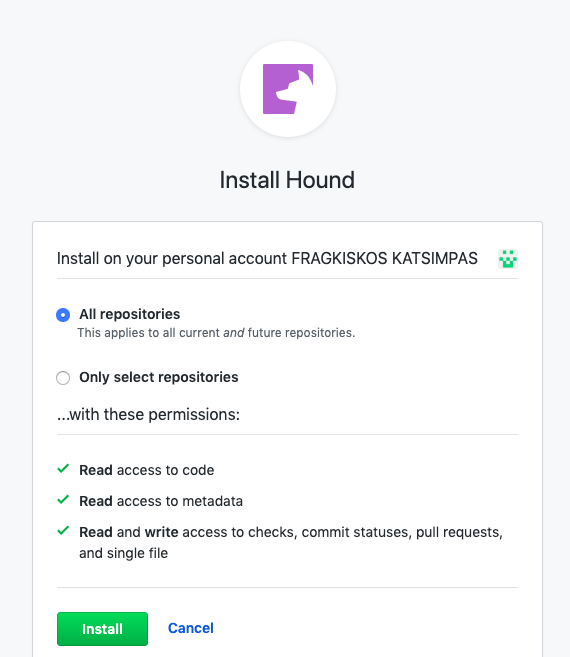Click the white circle around Hound logo
The height and width of the screenshot is (657, 570).
point(288,89)
